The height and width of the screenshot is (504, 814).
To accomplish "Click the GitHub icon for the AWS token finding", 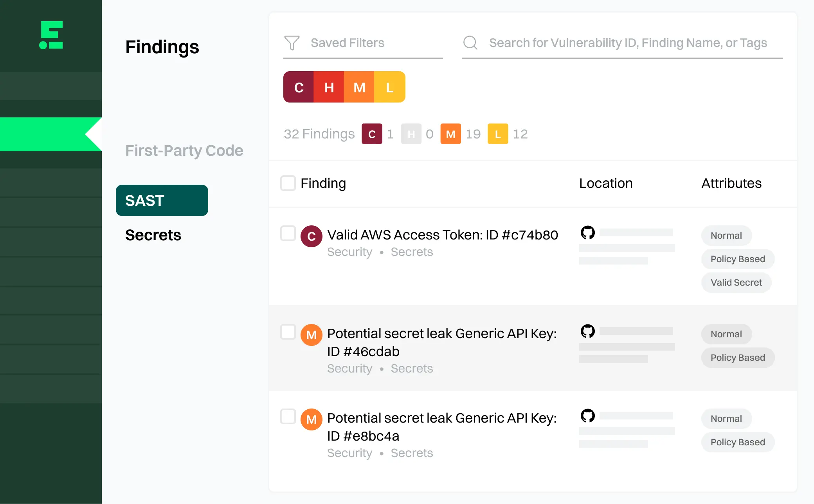I will coord(588,232).
